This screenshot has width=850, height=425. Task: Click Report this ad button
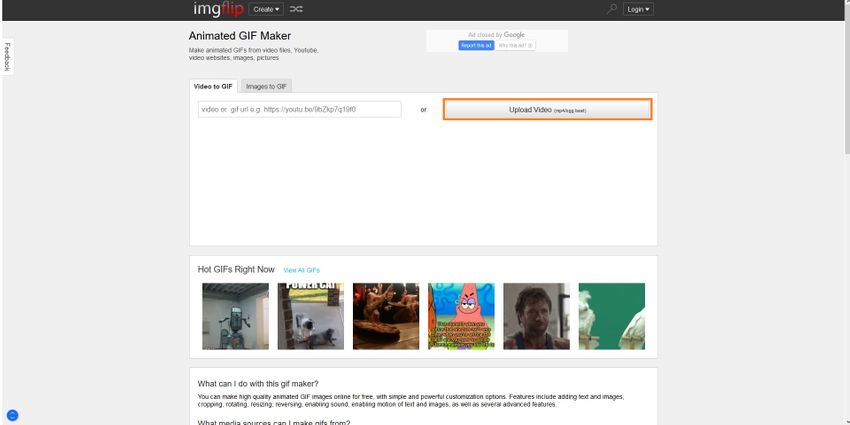pyautogui.click(x=476, y=46)
